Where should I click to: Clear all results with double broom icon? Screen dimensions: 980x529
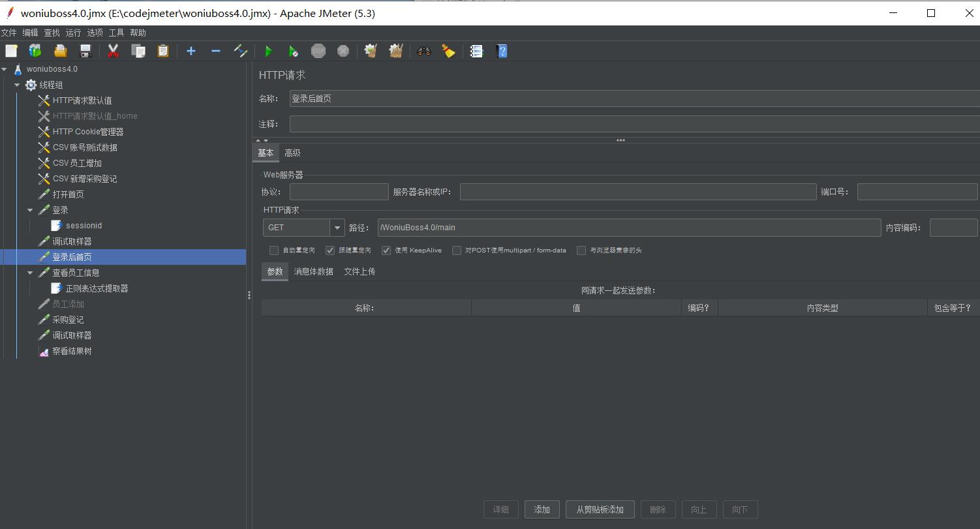click(395, 51)
